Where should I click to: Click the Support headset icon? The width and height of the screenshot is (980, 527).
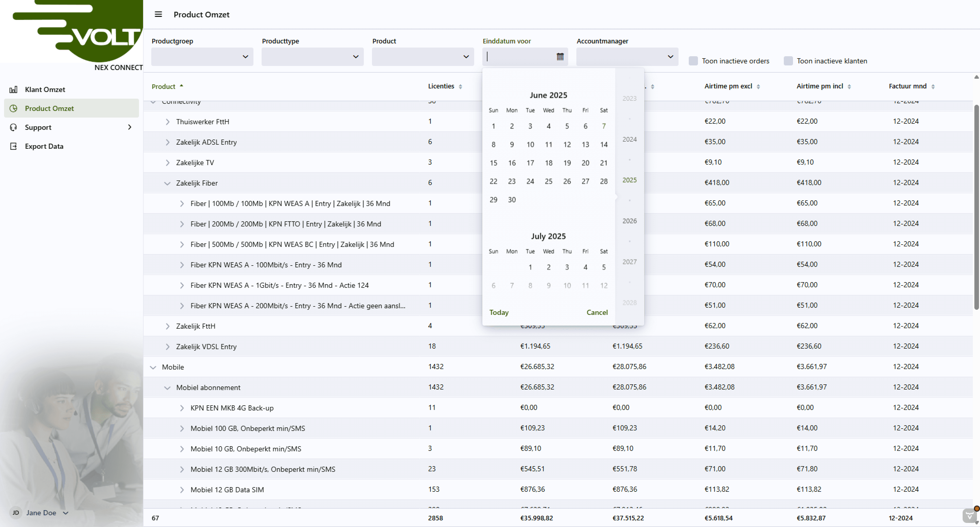pyautogui.click(x=13, y=128)
